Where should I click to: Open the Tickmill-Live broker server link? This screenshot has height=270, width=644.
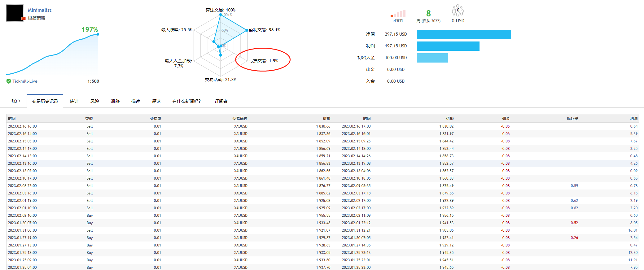25,81
